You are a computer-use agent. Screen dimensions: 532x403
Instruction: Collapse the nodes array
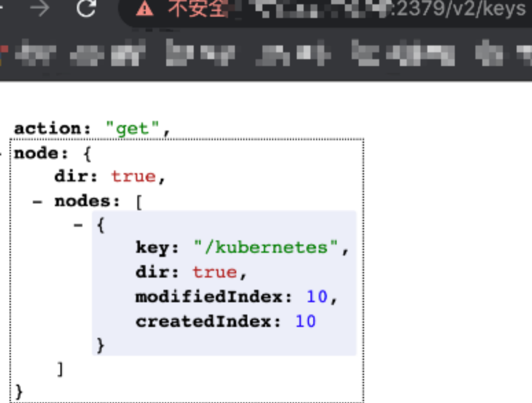coord(38,202)
